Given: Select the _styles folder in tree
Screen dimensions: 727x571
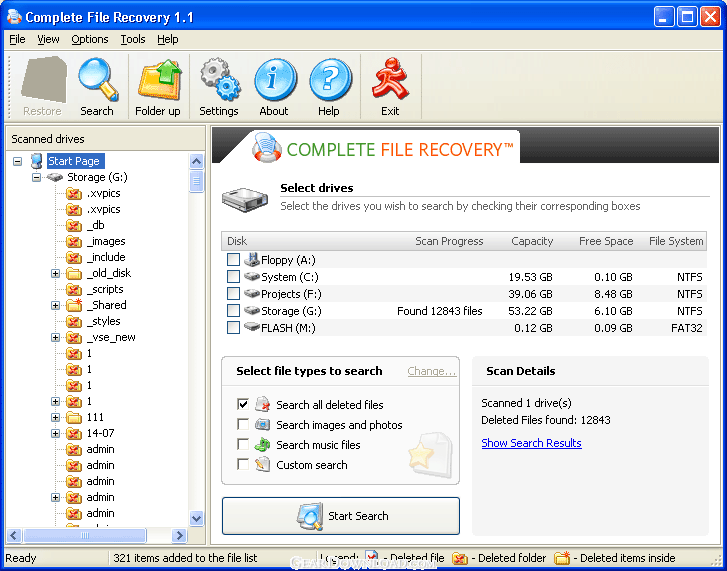Looking at the screenshot, I should coord(103,321).
